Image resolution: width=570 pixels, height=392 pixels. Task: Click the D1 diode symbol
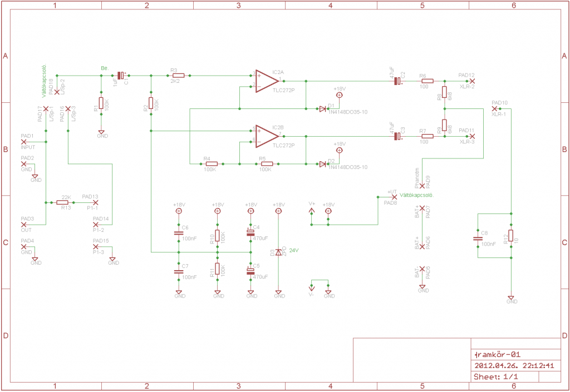[x=322, y=108]
